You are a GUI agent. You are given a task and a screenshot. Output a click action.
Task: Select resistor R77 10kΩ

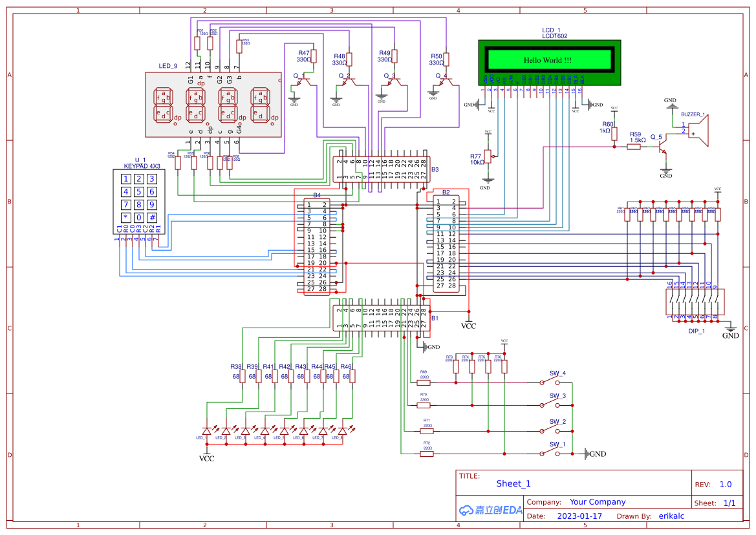[x=487, y=157]
